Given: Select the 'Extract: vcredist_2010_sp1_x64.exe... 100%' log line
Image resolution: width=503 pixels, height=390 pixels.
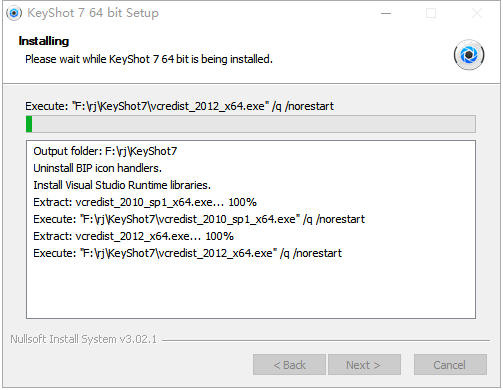Looking at the screenshot, I should (145, 202).
